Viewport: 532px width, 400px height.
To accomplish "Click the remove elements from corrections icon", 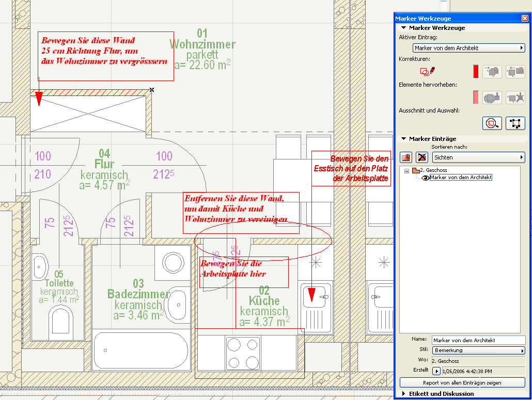I will click(x=515, y=72).
